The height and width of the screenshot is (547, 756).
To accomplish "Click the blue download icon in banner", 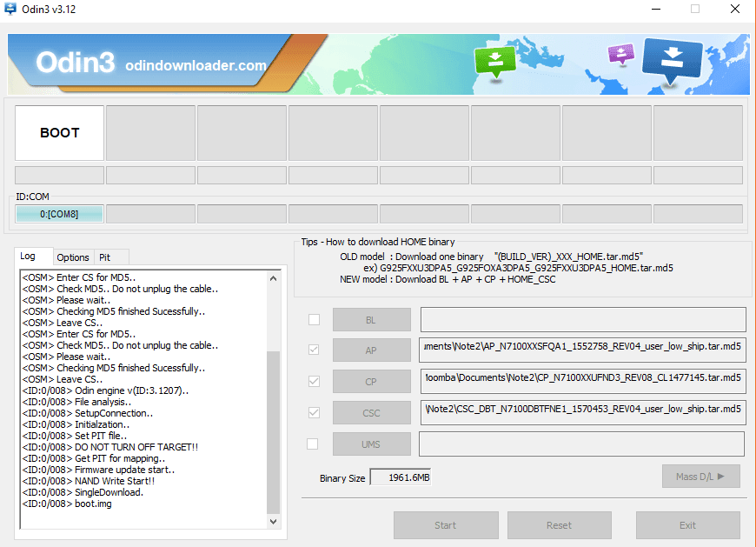I will 672,60.
